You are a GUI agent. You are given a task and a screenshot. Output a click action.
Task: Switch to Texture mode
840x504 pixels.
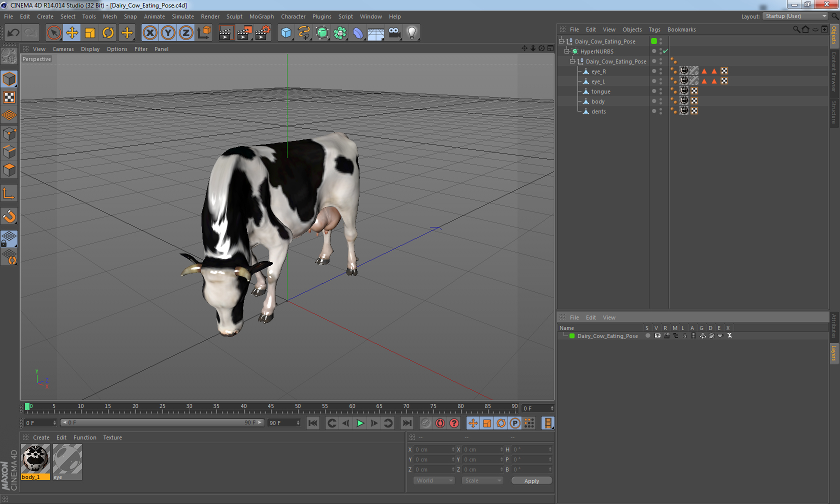click(x=9, y=97)
